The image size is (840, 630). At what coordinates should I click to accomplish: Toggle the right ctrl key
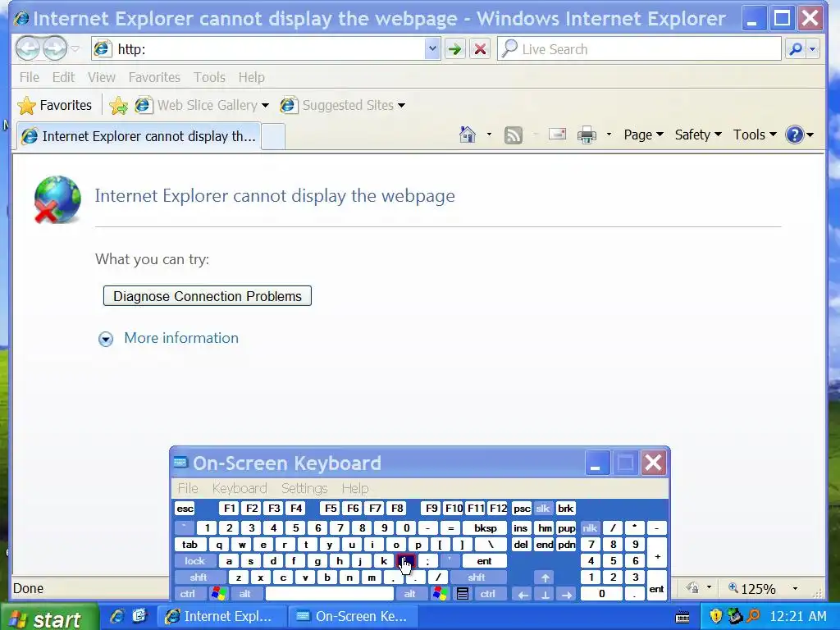pyautogui.click(x=487, y=594)
